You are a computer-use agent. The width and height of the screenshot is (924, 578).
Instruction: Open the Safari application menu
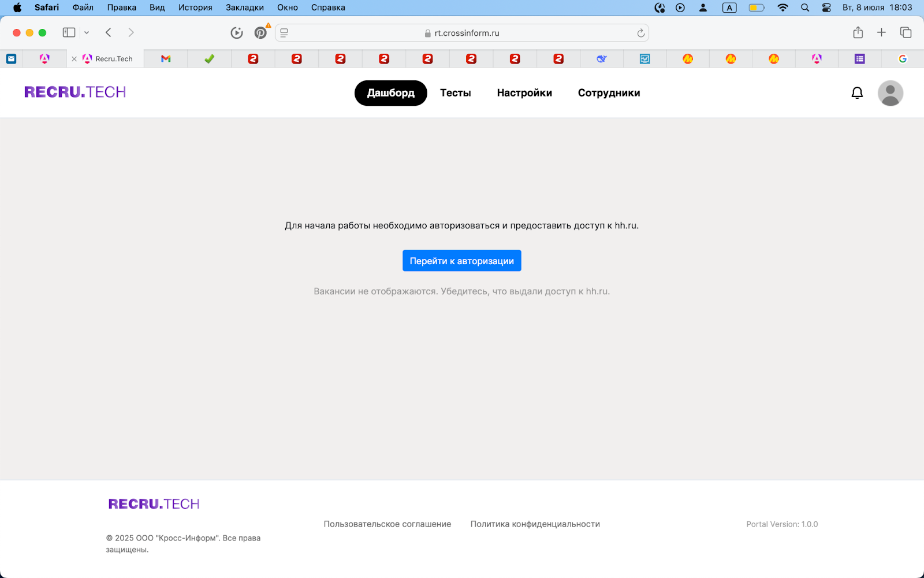(x=47, y=8)
